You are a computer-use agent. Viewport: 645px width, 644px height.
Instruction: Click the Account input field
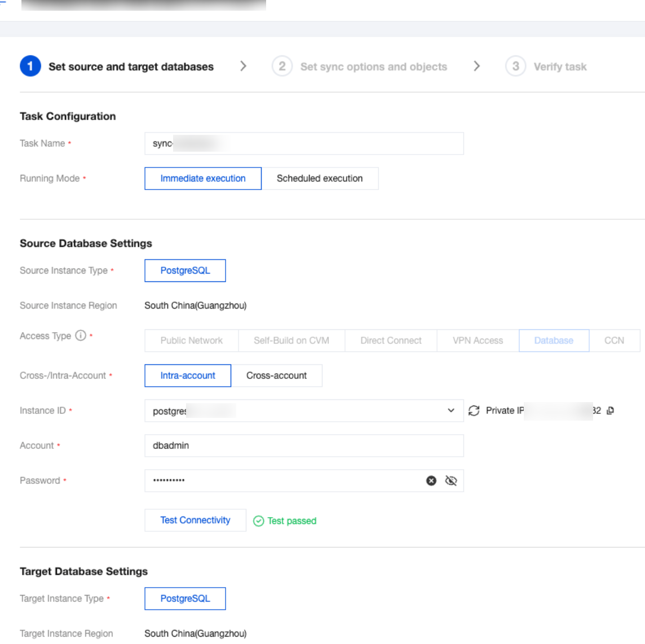pyautogui.click(x=304, y=445)
